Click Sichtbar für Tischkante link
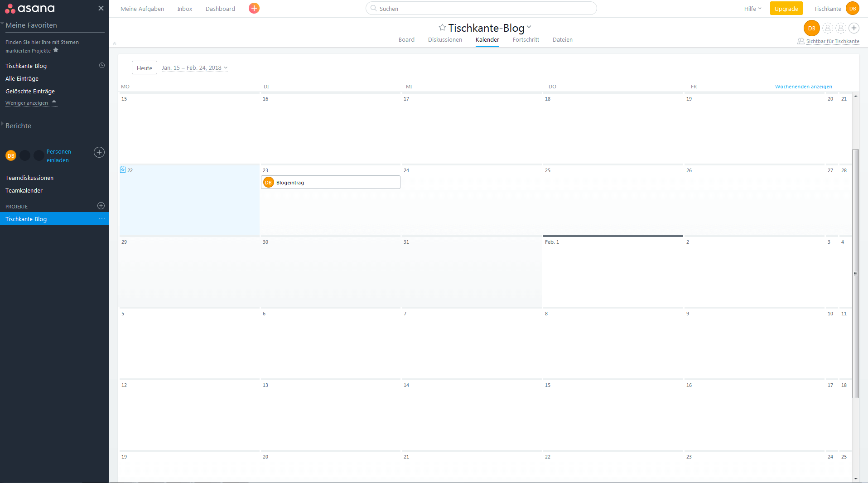Viewport: 868px width, 483px height. point(832,41)
